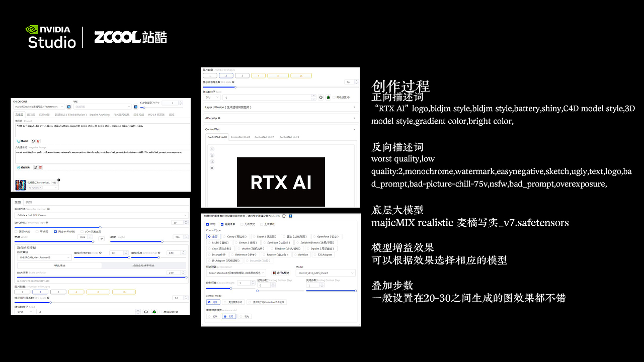Tick the 面部修复 face restore checkbox
Screen dimensions: 644x362
point(16,231)
